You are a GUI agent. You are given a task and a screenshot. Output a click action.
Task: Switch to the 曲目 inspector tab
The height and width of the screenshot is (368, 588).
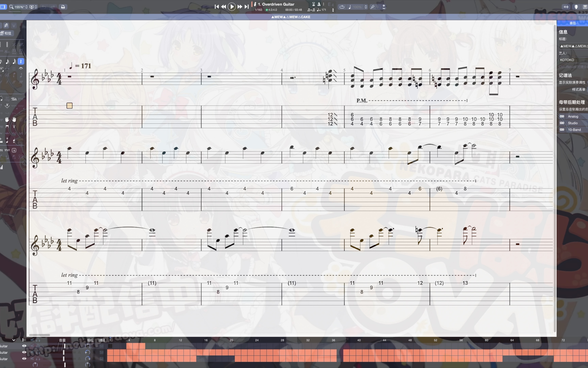pyautogui.click(x=573, y=23)
